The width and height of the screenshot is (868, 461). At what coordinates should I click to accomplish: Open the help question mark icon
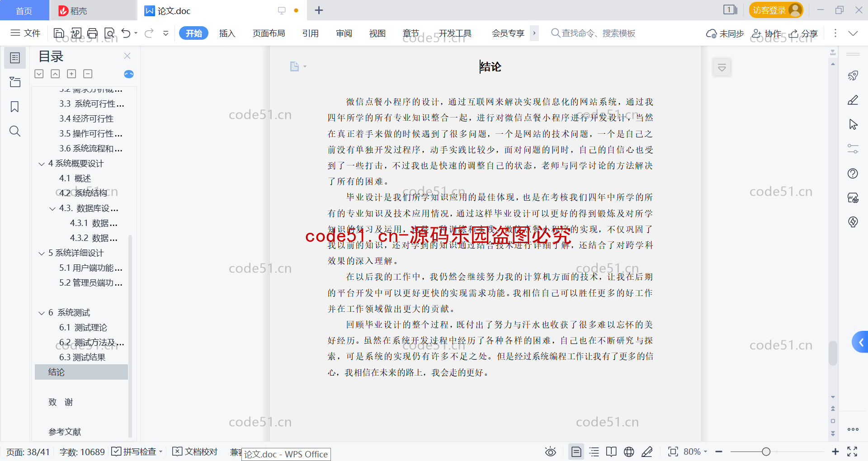click(x=853, y=174)
